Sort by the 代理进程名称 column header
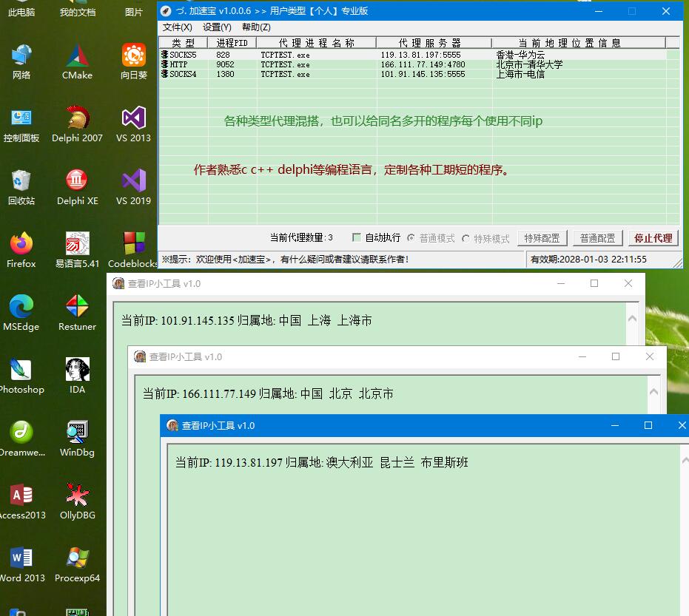 click(317, 43)
